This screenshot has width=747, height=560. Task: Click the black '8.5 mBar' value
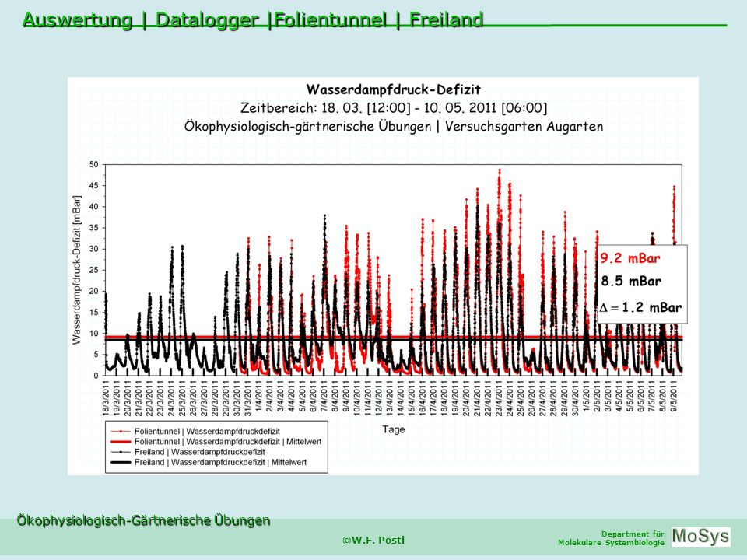(631, 281)
